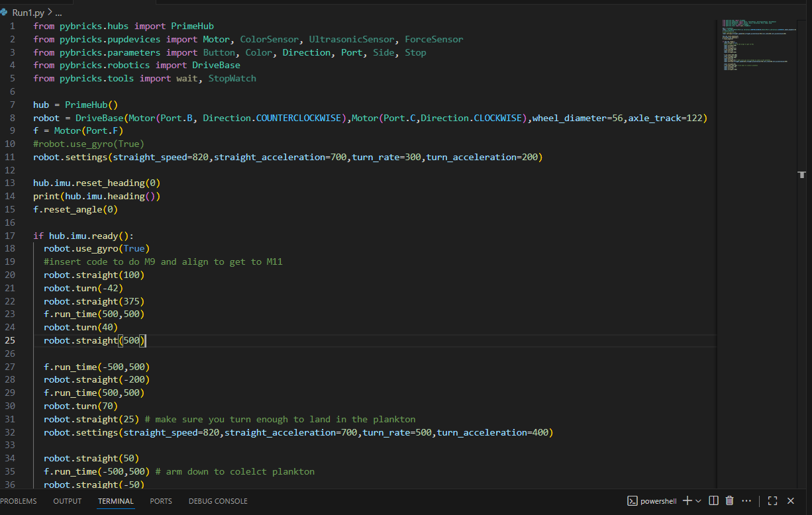812x515 pixels.
Task: Click 'robot.turn(70)' on line 30
Action: tap(81, 406)
